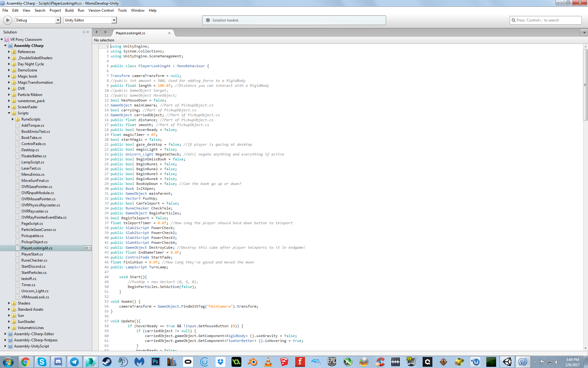
Task: Open Blender from the taskbar
Action: click(x=252, y=362)
